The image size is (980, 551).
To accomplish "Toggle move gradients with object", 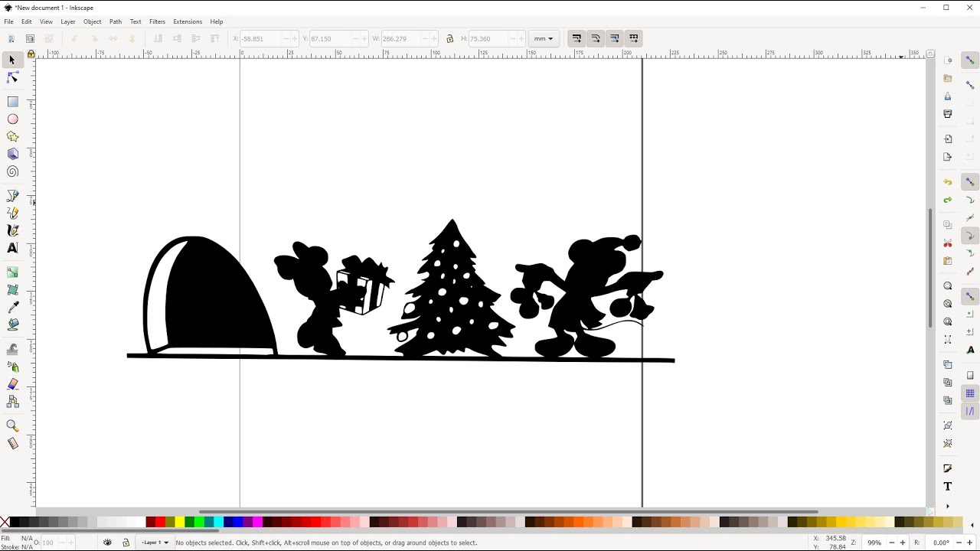I will click(615, 38).
